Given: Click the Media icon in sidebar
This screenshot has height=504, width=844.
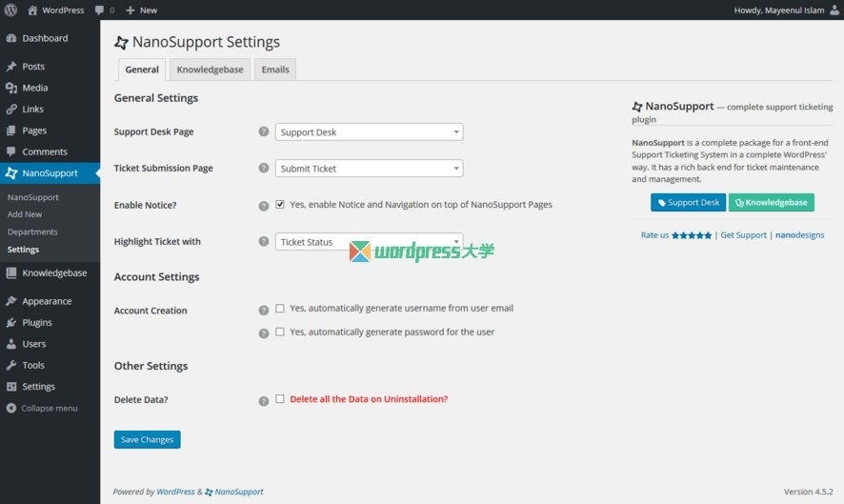Looking at the screenshot, I should click(x=11, y=88).
